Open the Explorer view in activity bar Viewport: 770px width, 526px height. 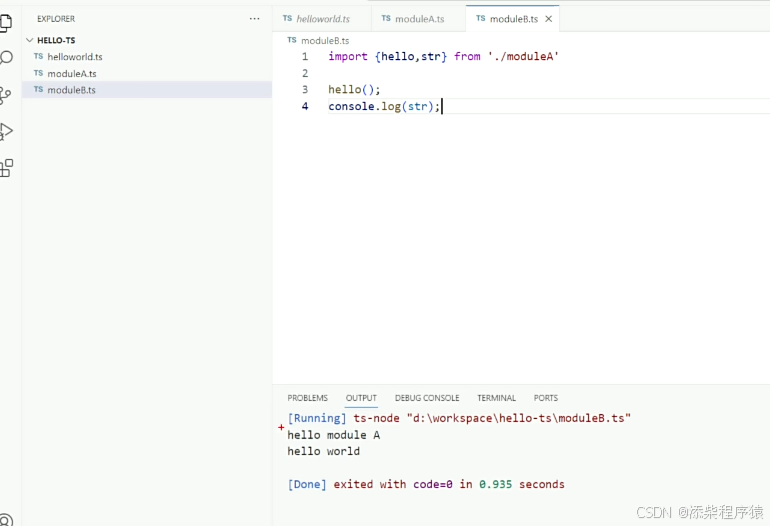click(5, 23)
